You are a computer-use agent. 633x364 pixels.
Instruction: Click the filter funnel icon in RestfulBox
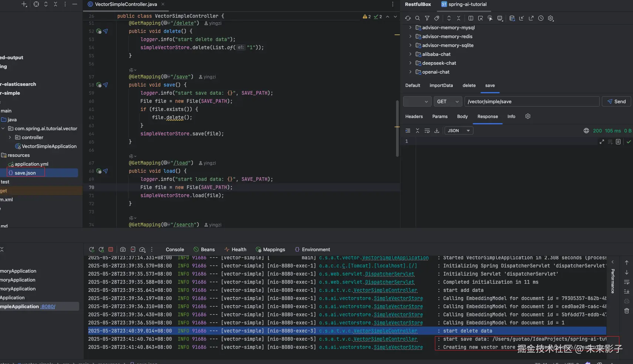click(427, 18)
